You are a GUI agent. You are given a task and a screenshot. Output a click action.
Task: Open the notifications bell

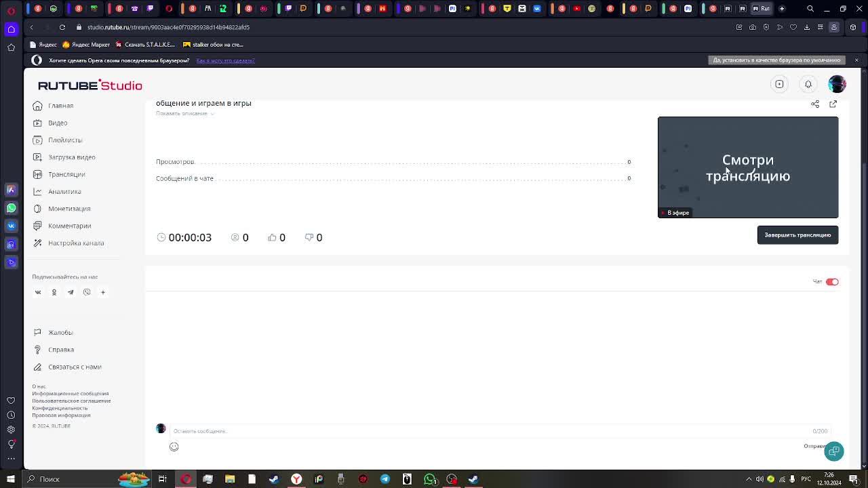808,84
